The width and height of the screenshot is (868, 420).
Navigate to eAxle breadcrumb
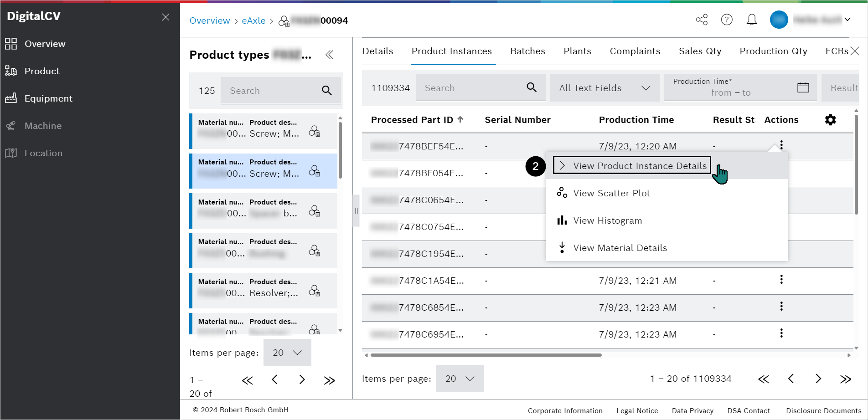pyautogui.click(x=254, y=20)
